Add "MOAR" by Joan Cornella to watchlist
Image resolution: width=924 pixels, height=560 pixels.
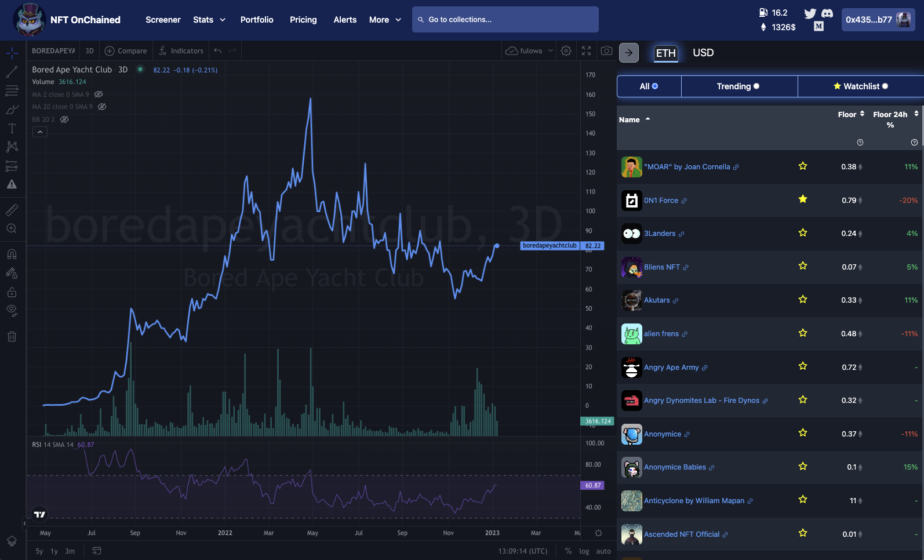click(803, 166)
